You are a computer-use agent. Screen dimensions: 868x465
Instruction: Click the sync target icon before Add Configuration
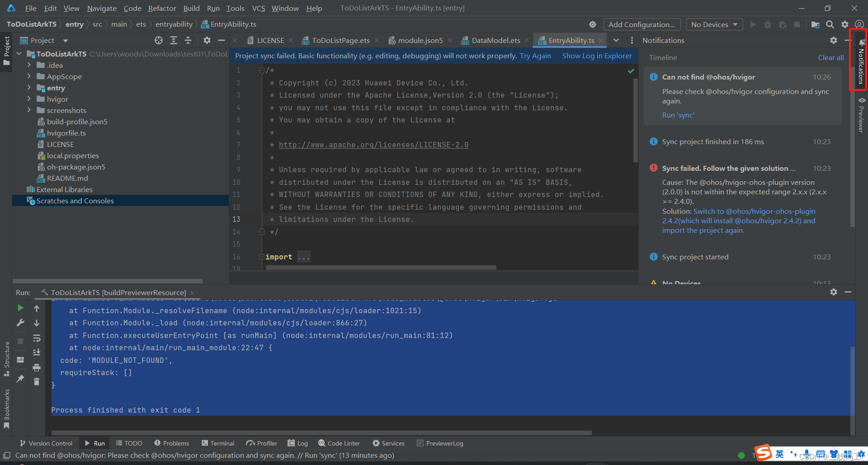tap(593, 24)
